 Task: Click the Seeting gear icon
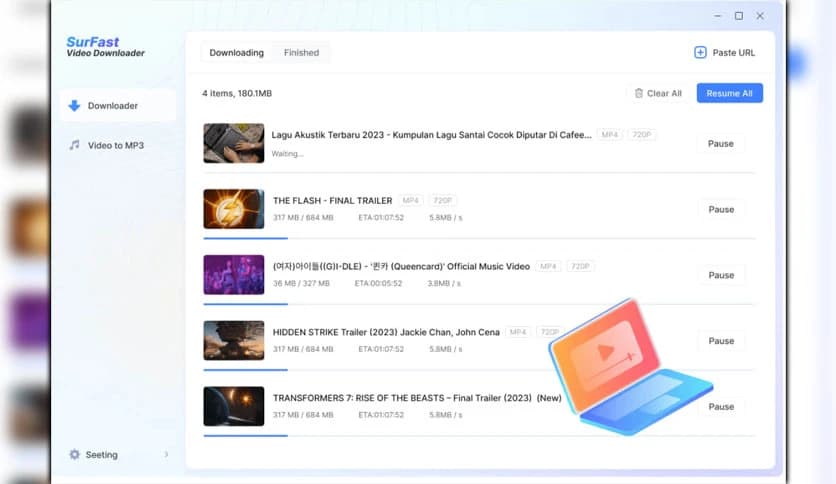click(75, 455)
